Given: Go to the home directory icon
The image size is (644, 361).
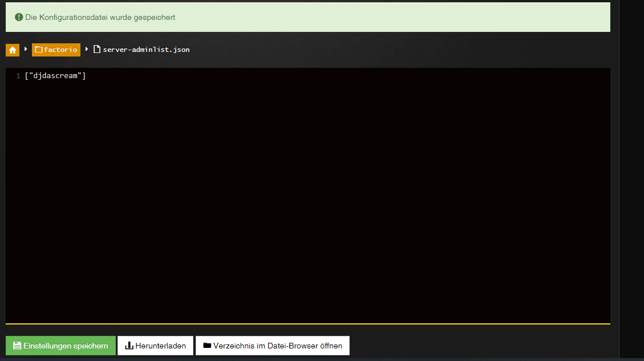Looking at the screenshot, I should click(13, 50).
